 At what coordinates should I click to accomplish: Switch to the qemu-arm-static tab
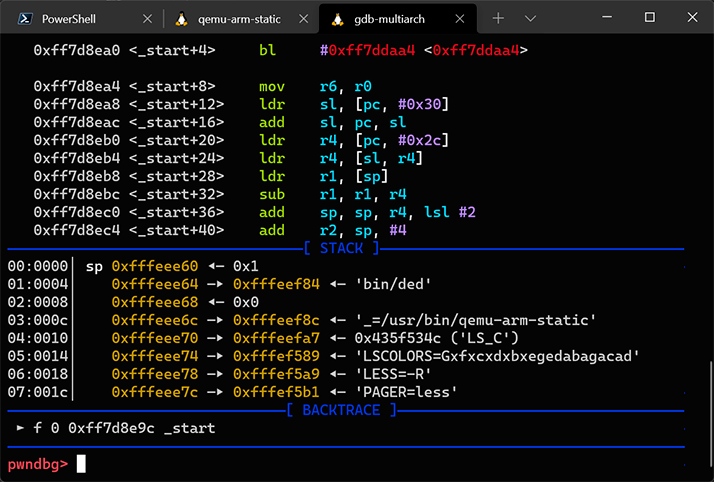point(240,18)
